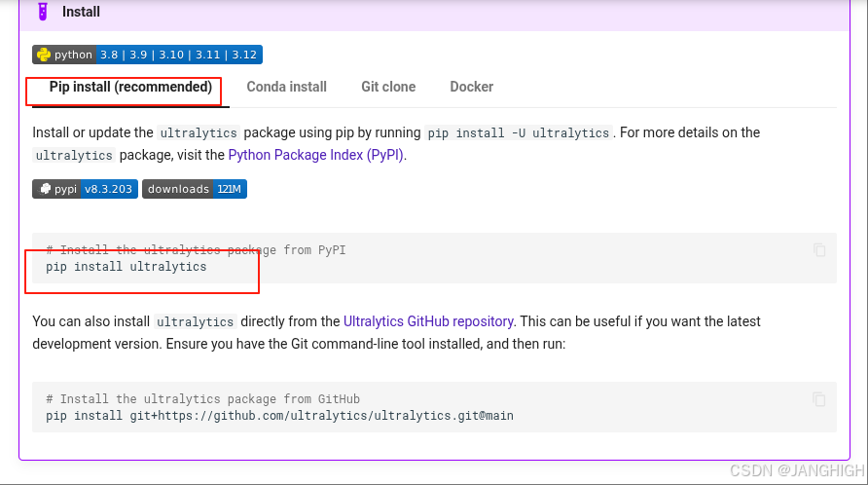
Task: Open the Git clone tab
Action: 388,87
